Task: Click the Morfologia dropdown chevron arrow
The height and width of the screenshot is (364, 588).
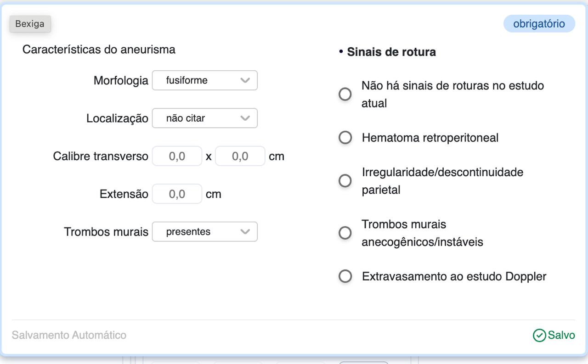Action: point(245,80)
